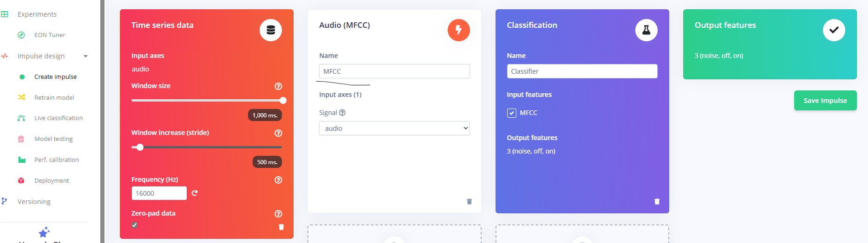Viewport: 868px width, 243px height.
Task: Reset frequency with the refresh icon
Action: pyautogui.click(x=195, y=193)
